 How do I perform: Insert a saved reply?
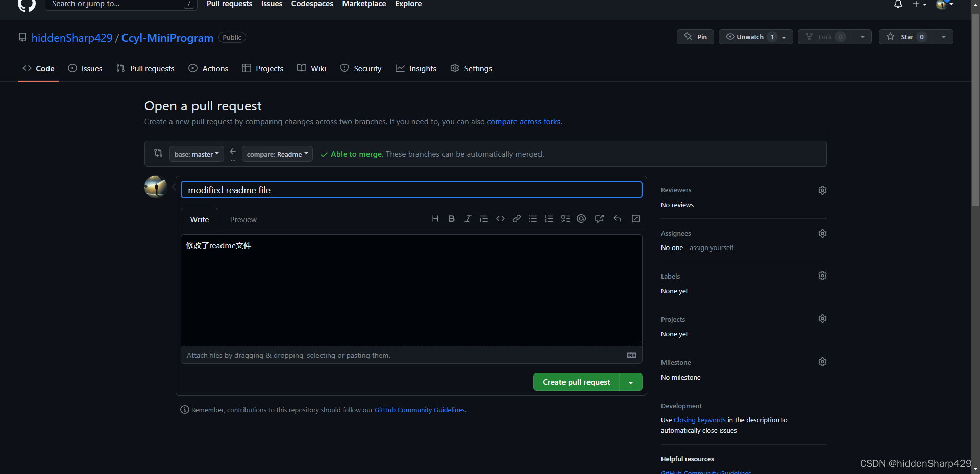click(x=618, y=219)
